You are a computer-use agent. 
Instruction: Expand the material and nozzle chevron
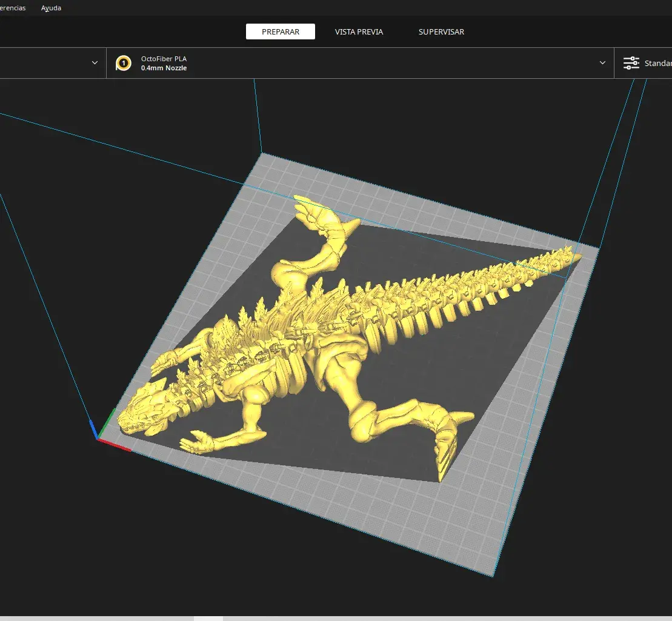click(602, 63)
